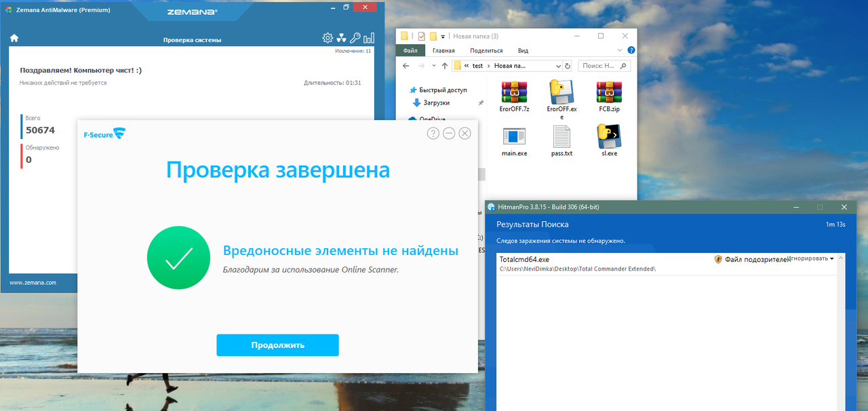
Task: Click F-Secure help question mark icon
Action: [433, 134]
